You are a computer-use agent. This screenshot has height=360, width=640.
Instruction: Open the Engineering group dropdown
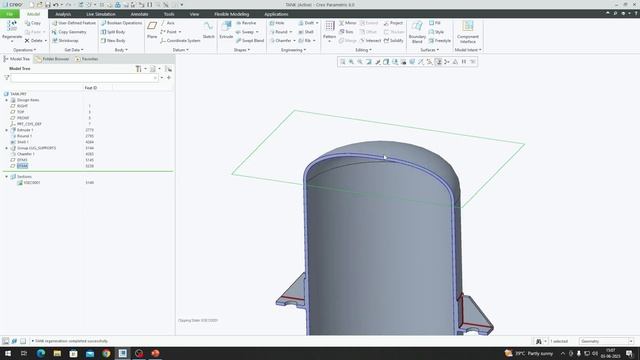pos(293,50)
